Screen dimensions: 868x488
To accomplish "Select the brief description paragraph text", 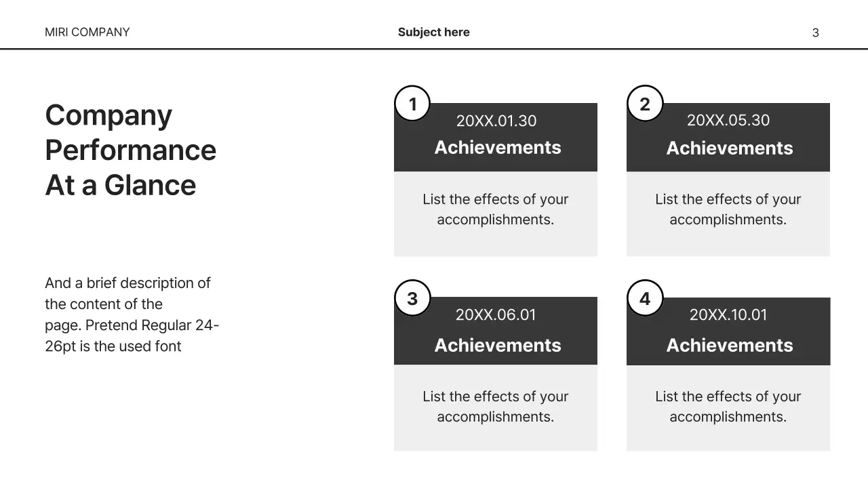I will [x=132, y=314].
